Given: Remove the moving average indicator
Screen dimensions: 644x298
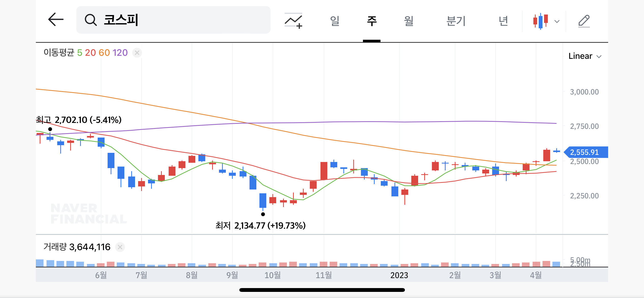Looking at the screenshot, I should pyautogui.click(x=137, y=53).
